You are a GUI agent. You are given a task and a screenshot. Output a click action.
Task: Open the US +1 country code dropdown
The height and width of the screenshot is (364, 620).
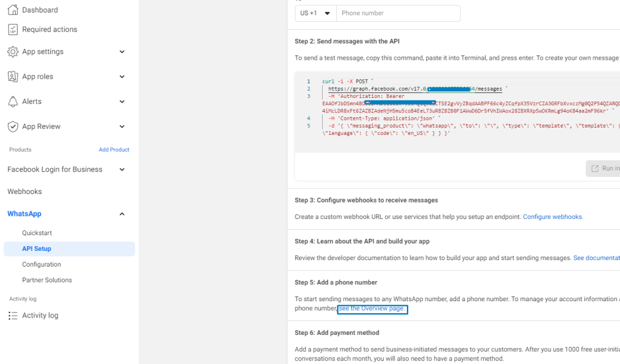click(315, 13)
